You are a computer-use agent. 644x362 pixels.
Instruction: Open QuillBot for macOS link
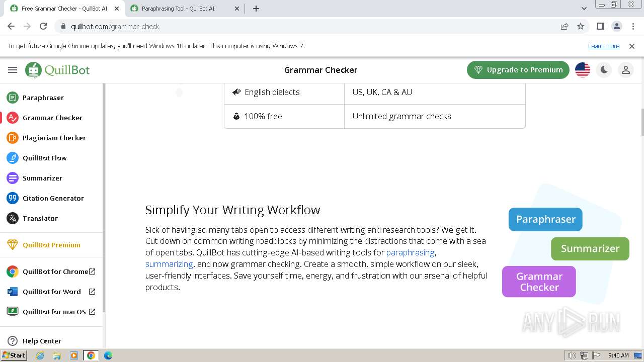54,312
